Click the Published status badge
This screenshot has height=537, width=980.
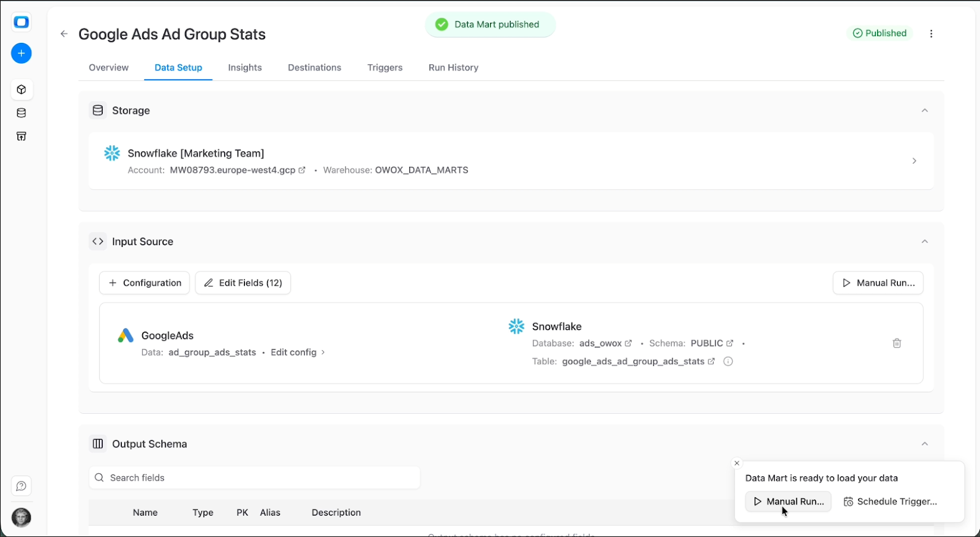[880, 33]
